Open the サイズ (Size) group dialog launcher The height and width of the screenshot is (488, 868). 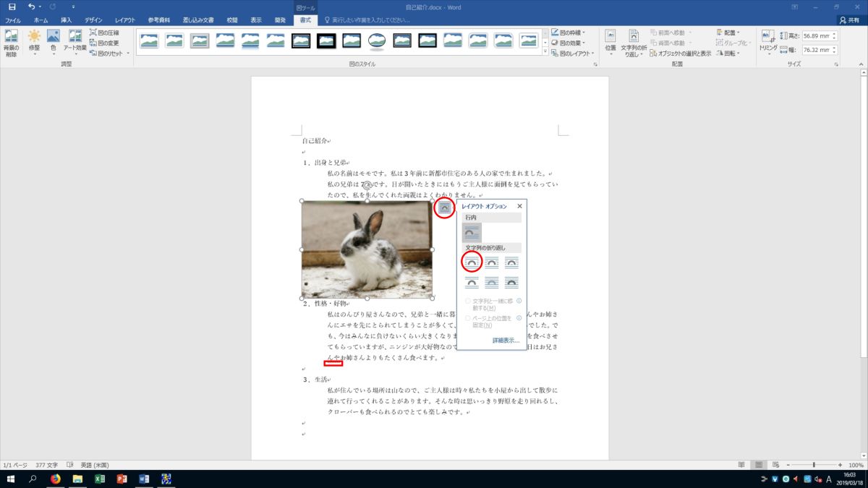[x=835, y=64]
